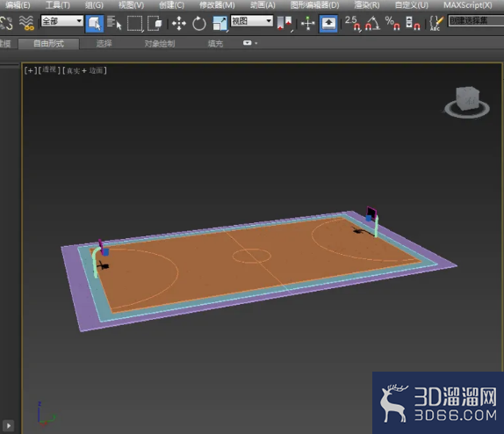Toggle Keyboard Shortcut Override button
The height and width of the screenshot is (434, 504).
328,24
